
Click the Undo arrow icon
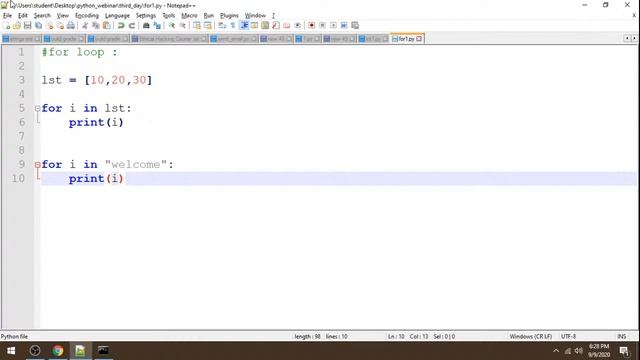121,25
